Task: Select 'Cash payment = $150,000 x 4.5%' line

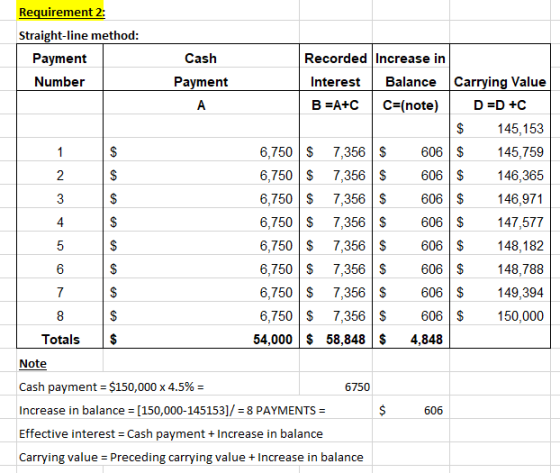Action: [x=111, y=387]
